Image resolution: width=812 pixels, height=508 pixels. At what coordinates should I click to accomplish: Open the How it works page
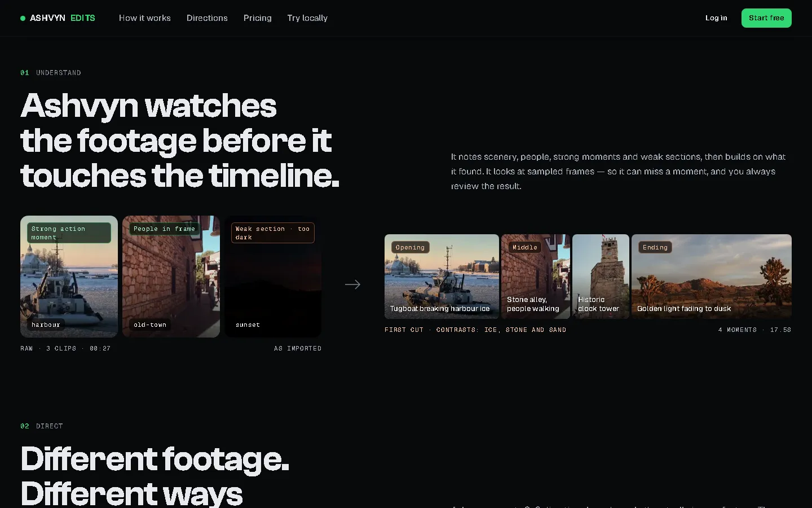click(x=145, y=18)
